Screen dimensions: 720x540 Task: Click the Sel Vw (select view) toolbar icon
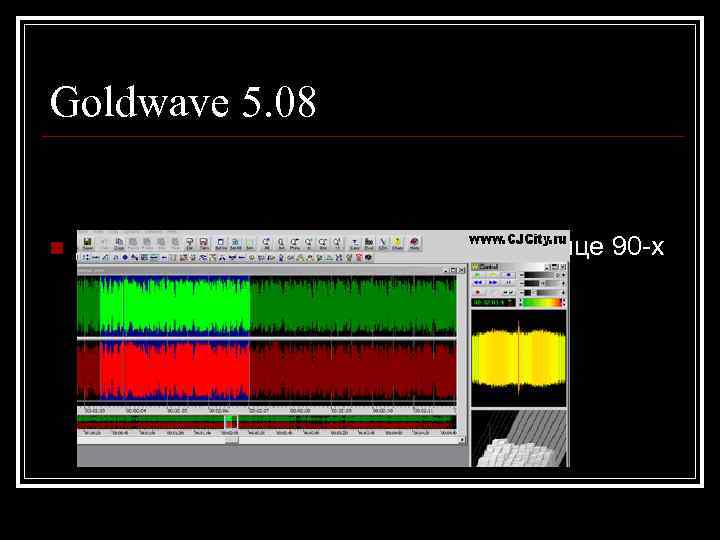[x=221, y=243]
